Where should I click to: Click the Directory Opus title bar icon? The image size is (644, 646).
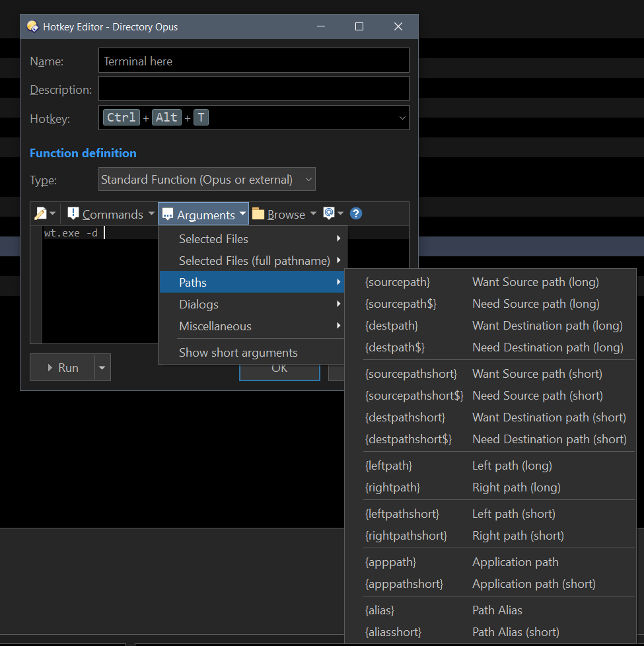[x=32, y=27]
